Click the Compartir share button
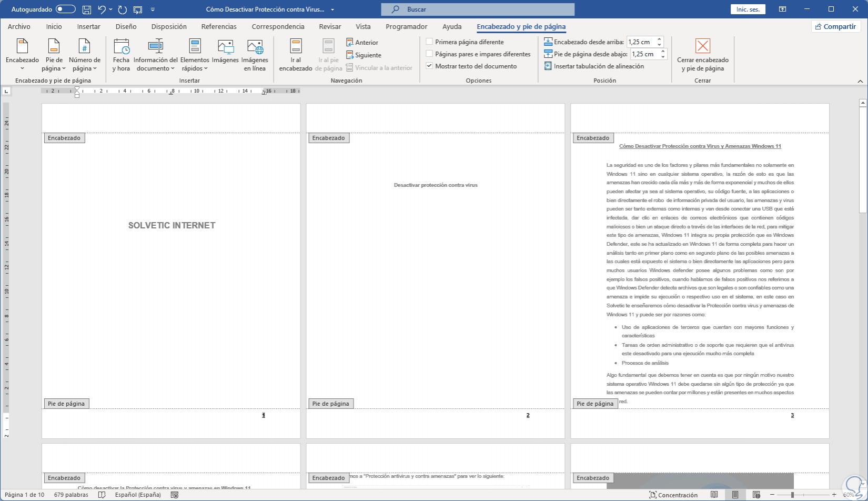The height and width of the screenshot is (501, 868). [836, 26]
